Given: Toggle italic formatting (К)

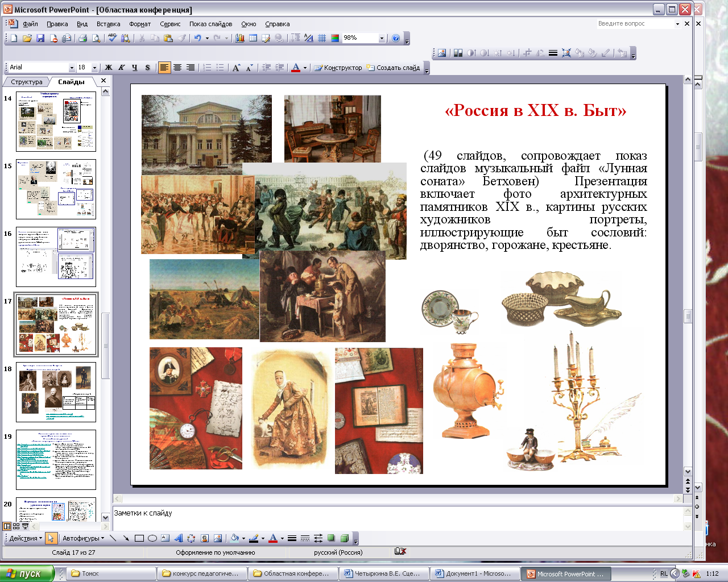Looking at the screenshot, I should click(122, 68).
